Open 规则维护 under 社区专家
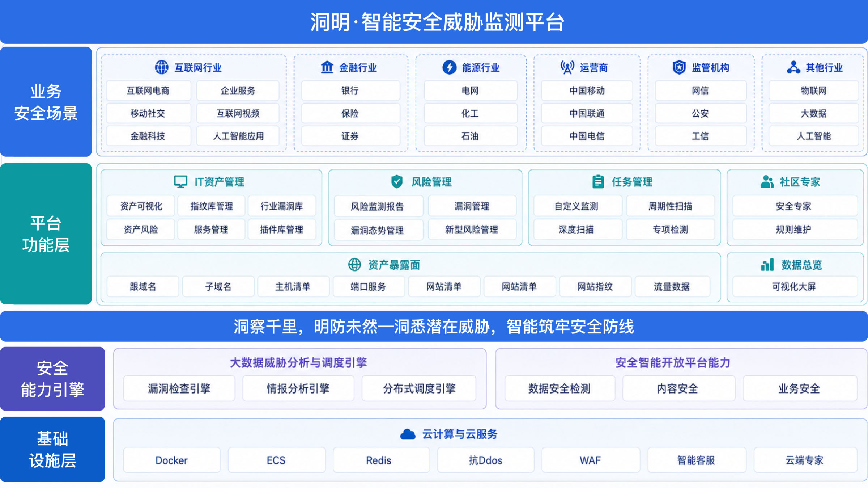This screenshot has width=868, height=488. point(795,229)
